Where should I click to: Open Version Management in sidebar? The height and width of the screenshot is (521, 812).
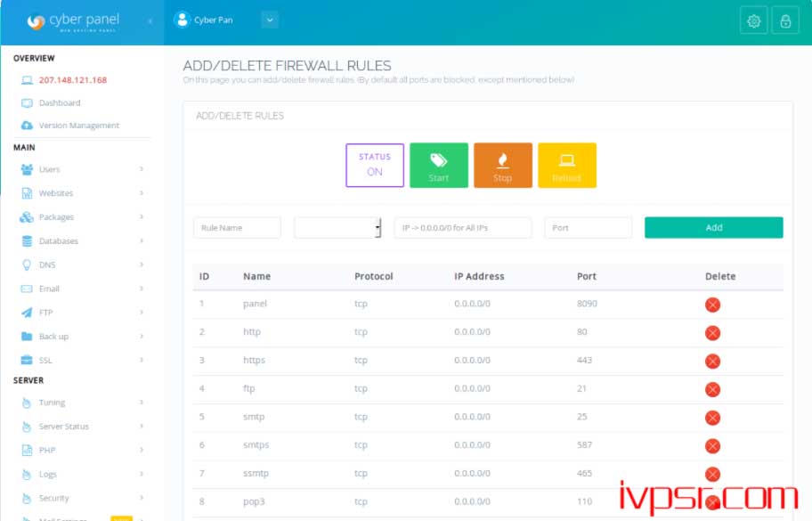78,126
